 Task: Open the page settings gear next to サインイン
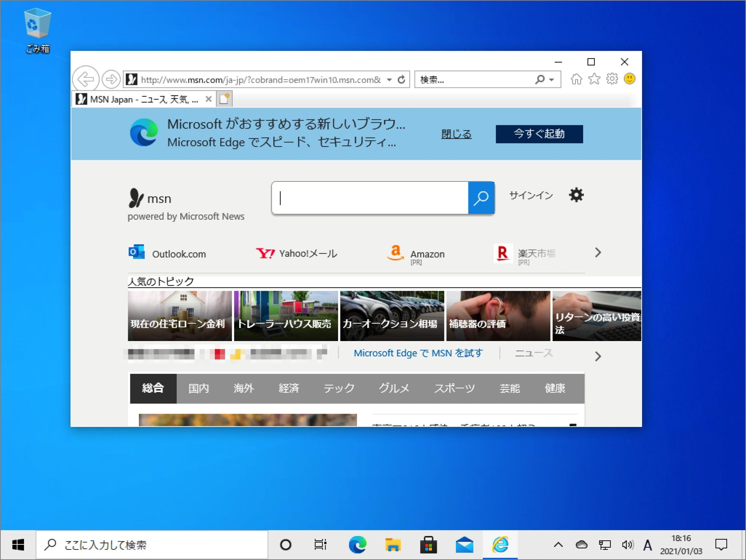(x=576, y=195)
